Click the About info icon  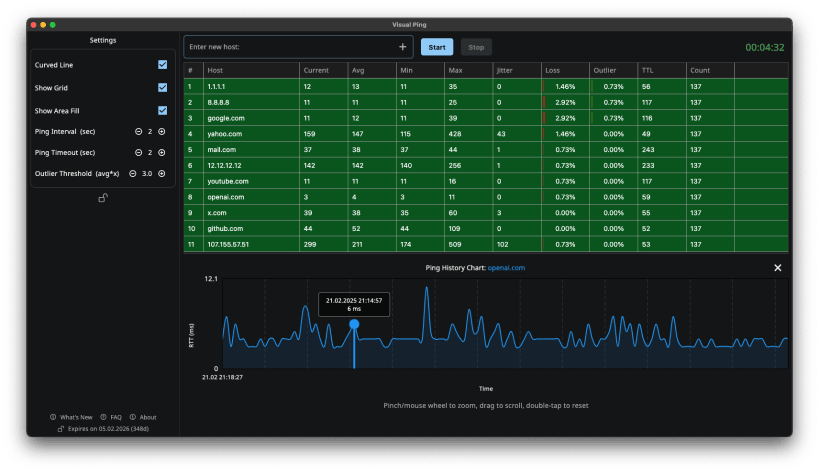click(x=133, y=417)
